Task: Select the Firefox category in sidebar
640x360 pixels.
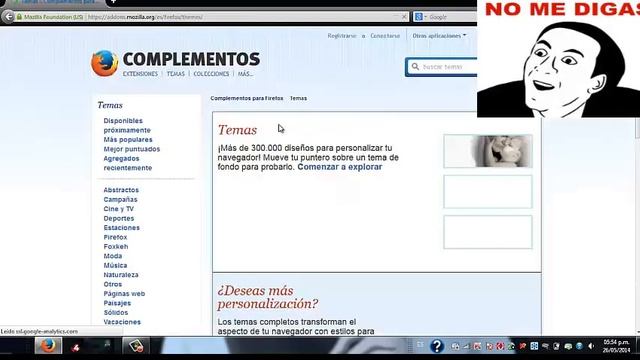Action: [115, 237]
